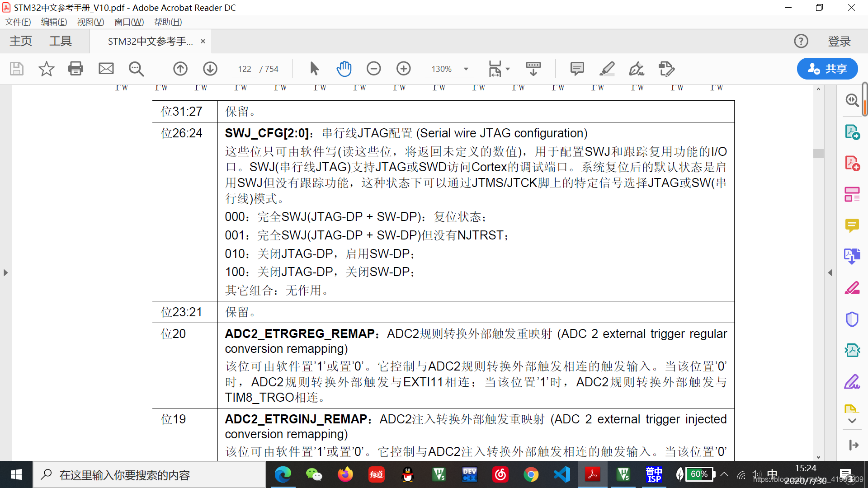The image size is (868, 488).
Task: Open the 文件 menu
Action: pos(18,22)
